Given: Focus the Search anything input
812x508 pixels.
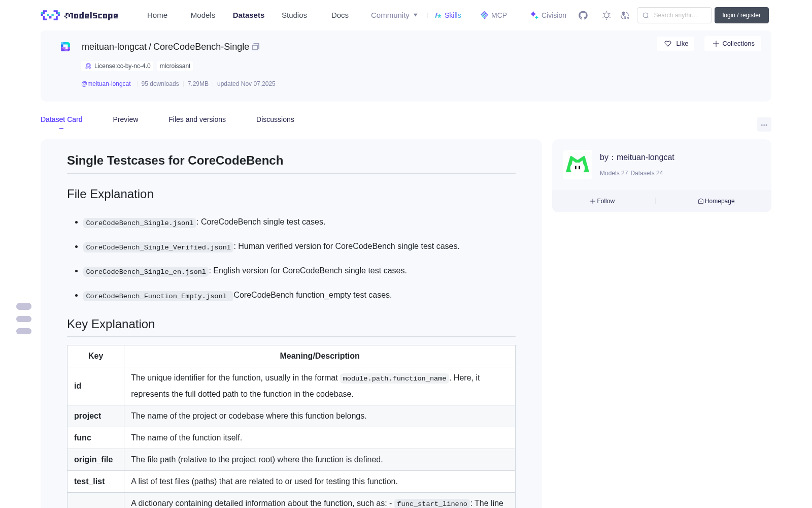Looking at the screenshot, I should pyautogui.click(x=674, y=15).
